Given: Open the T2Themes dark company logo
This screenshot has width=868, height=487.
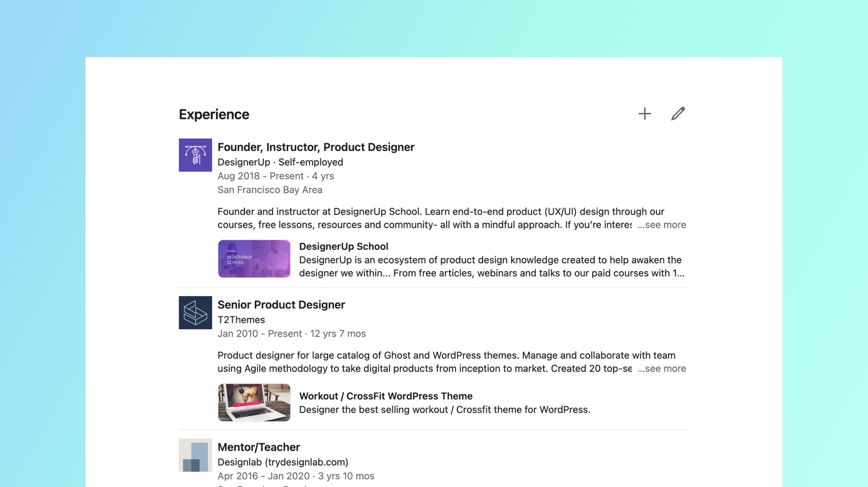Looking at the screenshot, I should pyautogui.click(x=195, y=313).
